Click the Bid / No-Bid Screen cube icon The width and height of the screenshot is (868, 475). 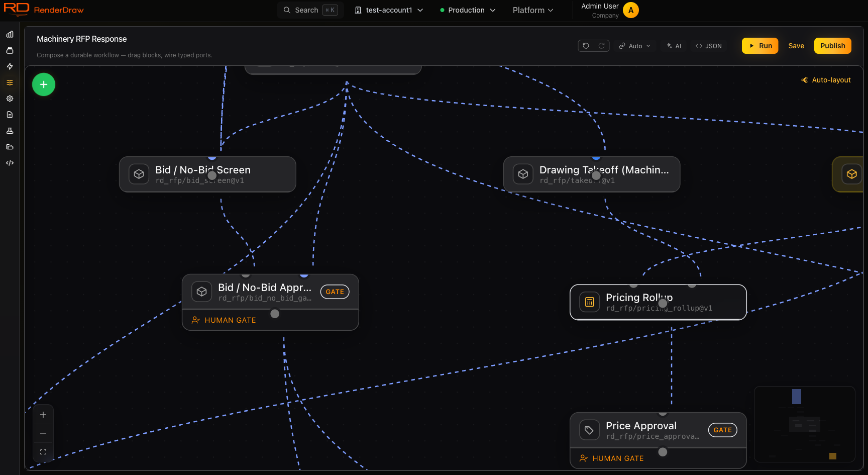tap(139, 174)
